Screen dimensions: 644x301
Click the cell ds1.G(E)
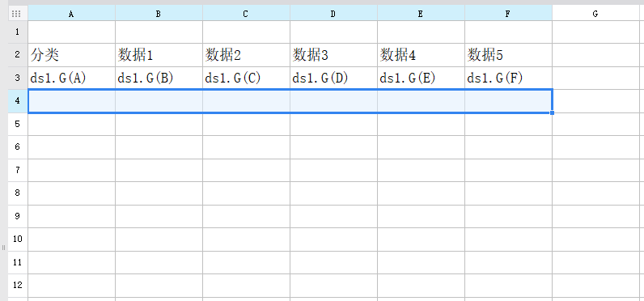point(421,78)
